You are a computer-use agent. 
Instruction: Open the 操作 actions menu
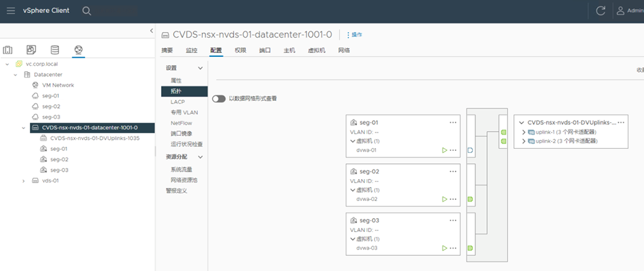(355, 35)
